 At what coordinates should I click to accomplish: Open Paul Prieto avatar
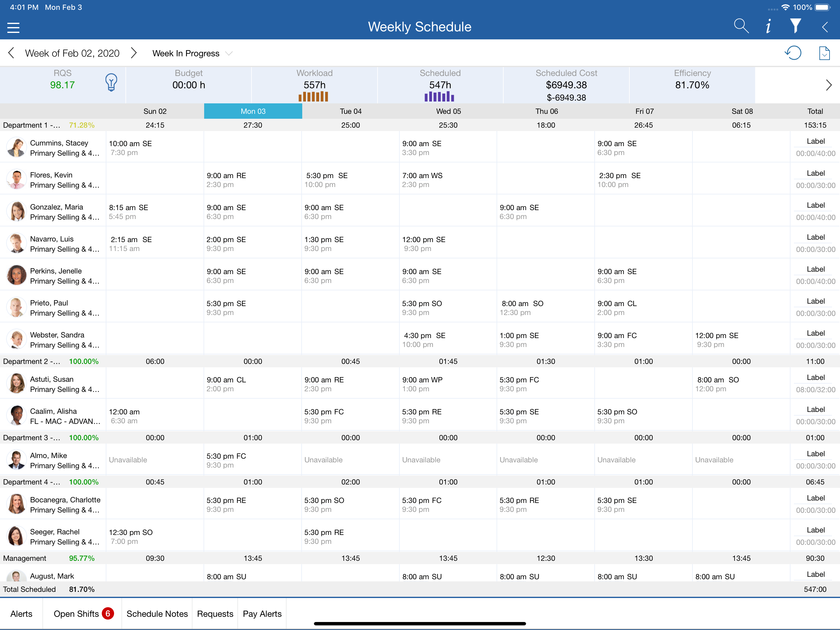(16, 307)
